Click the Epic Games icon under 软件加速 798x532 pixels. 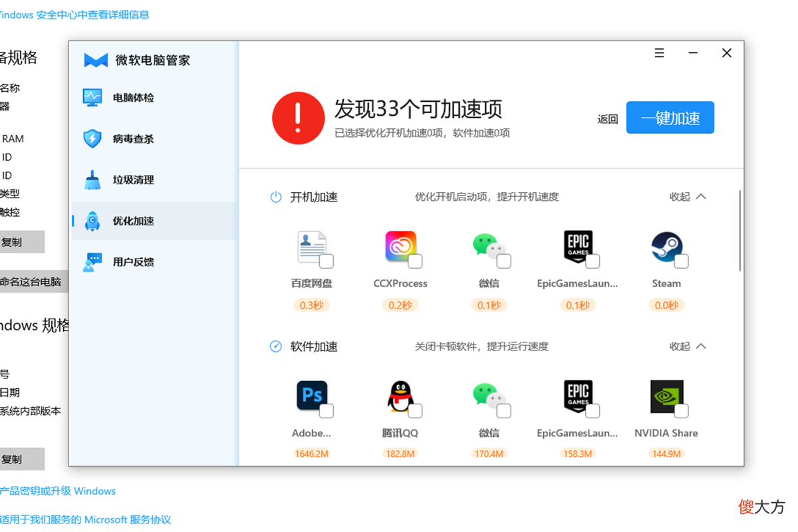click(578, 396)
